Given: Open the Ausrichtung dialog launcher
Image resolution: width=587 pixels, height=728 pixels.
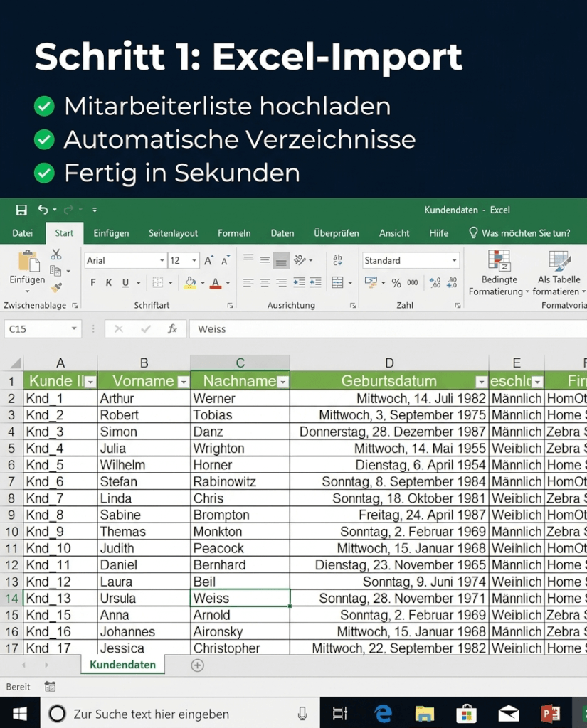Looking at the screenshot, I should pos(353,306).
